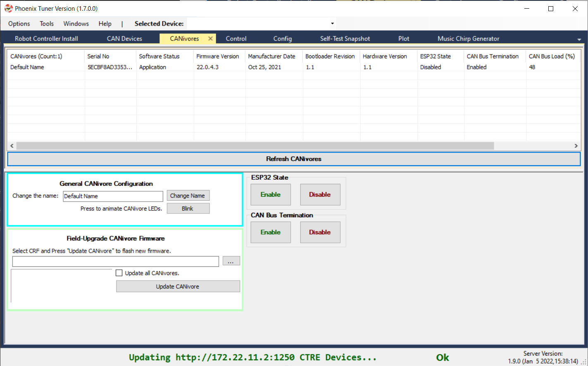Click Blink to animate CANivore LEDs
Screen dimensions: 588x366
pyautogui.click(x=188, y=208)
